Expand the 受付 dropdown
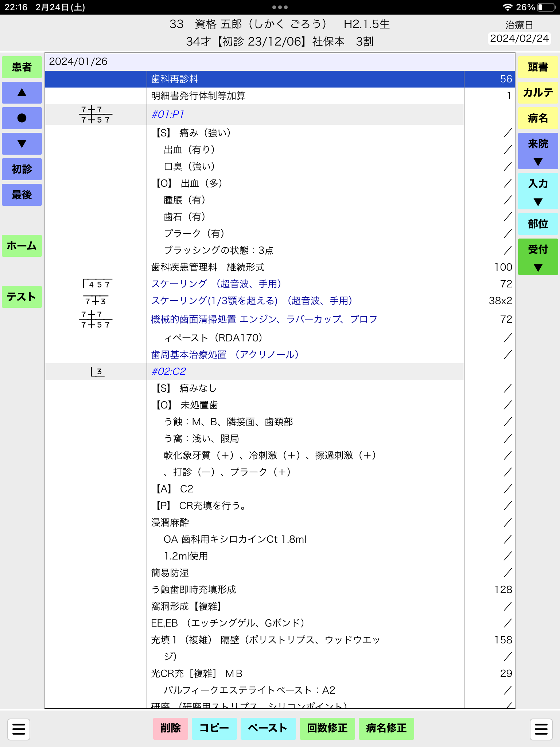The image size is (560, 747). click(538, 257)
